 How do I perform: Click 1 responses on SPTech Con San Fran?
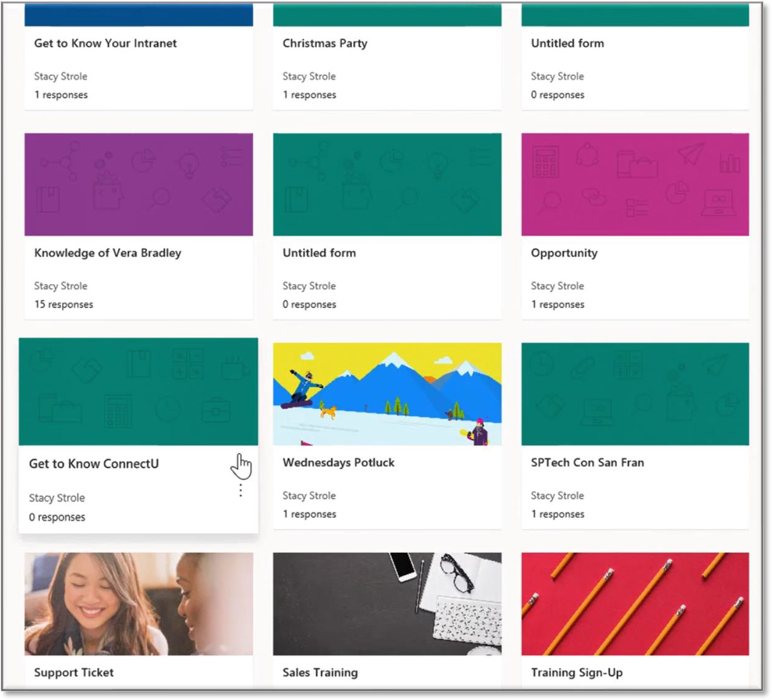(x=557, y=514)
